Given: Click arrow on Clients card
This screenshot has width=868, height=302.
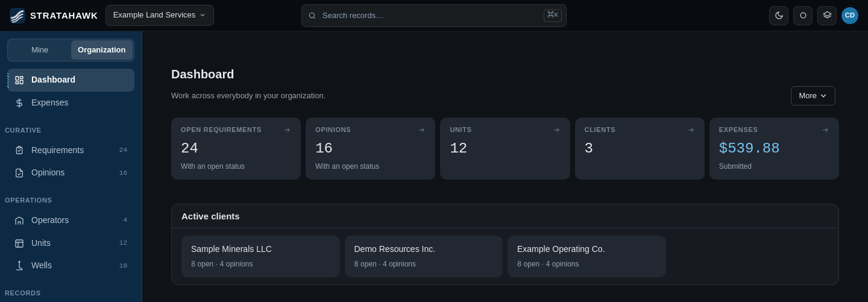Looking at the screenshot, I should [691, 130].
